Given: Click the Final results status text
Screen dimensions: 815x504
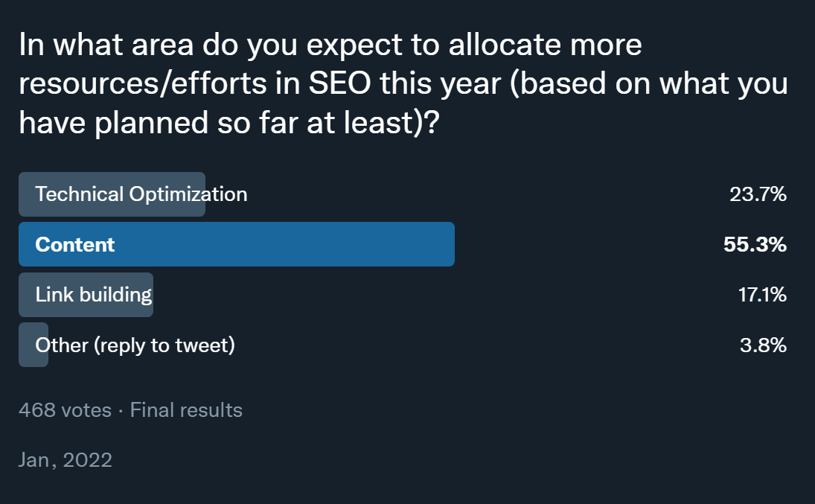Looking at the screenshot, I should (186, 409).
